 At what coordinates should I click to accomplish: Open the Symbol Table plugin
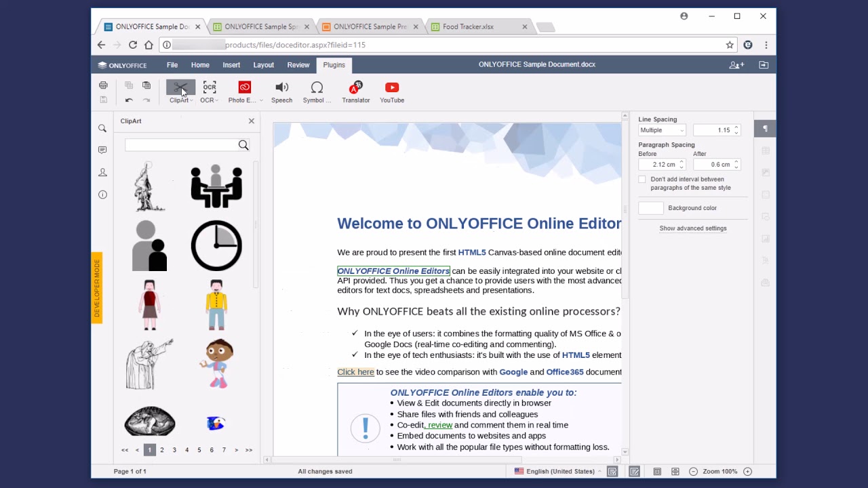coord(317,92)
